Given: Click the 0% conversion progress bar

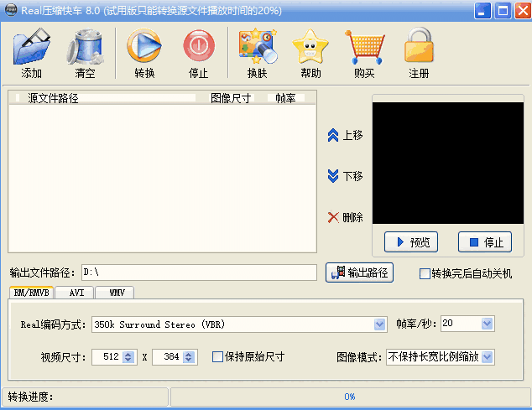Looking at the screenshot, I should (x=350, y=397).
